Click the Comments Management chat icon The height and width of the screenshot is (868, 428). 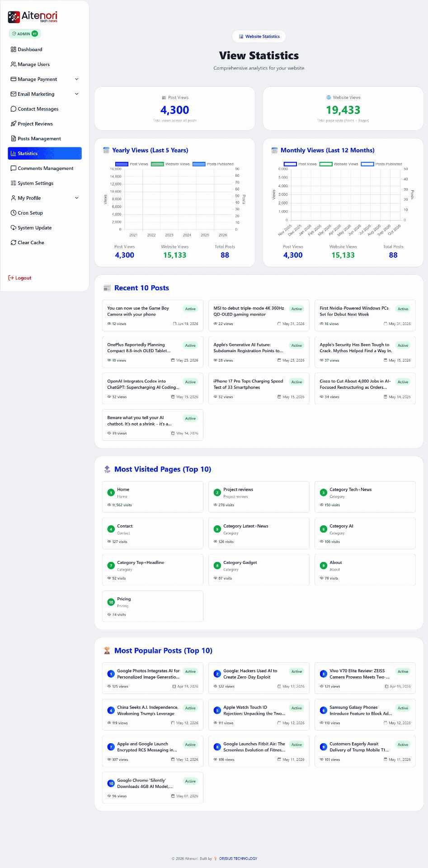pyautogui.click(x=14, y=168)
